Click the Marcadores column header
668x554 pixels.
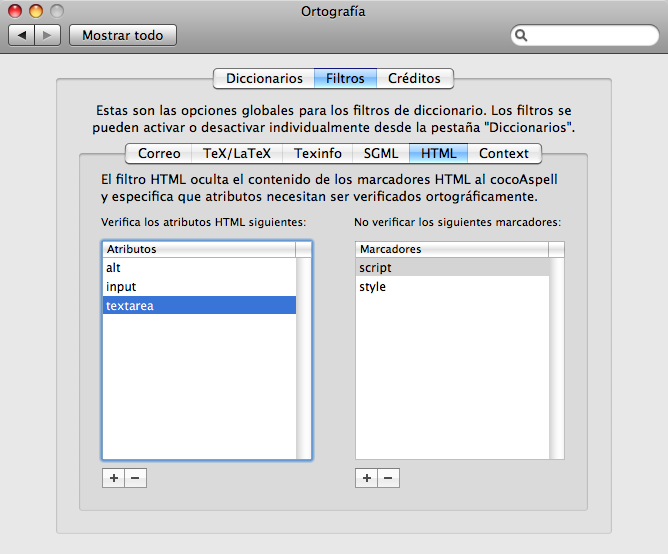pyautogui.click(x=452, y=249)
